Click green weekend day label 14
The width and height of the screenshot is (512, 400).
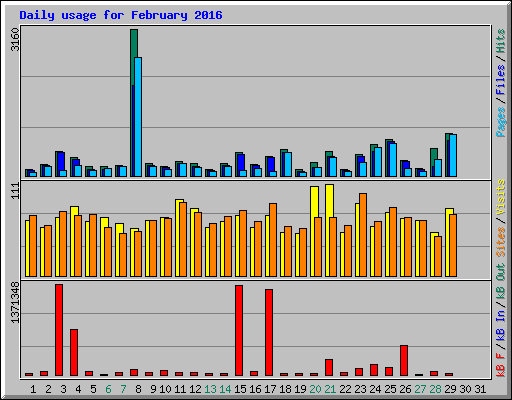click(225, 389)
